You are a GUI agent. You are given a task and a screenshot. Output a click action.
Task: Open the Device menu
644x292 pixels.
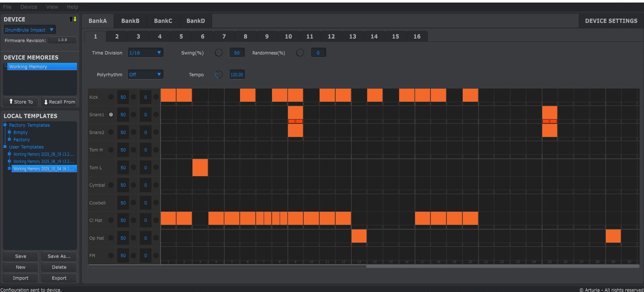tap(29, 7)
